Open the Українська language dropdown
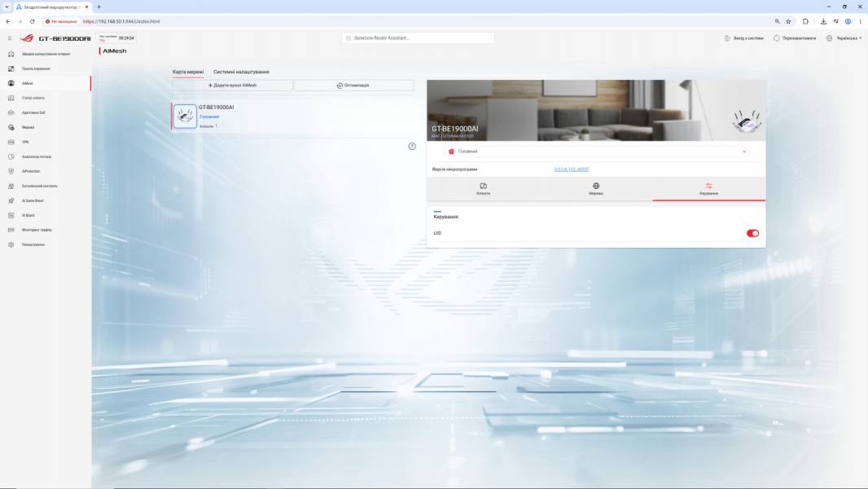The height and width of the screenshot is (489, 868). pos(844,38)
